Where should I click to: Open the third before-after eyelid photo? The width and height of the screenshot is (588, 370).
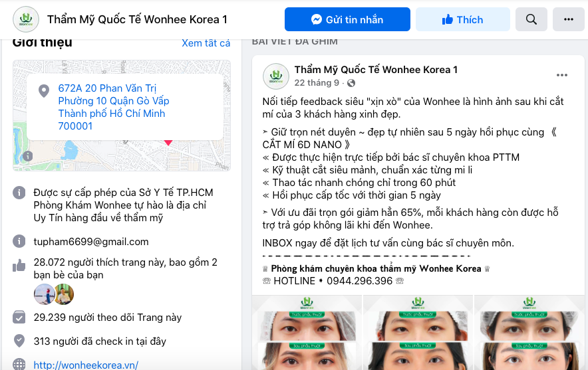[529, 333]
